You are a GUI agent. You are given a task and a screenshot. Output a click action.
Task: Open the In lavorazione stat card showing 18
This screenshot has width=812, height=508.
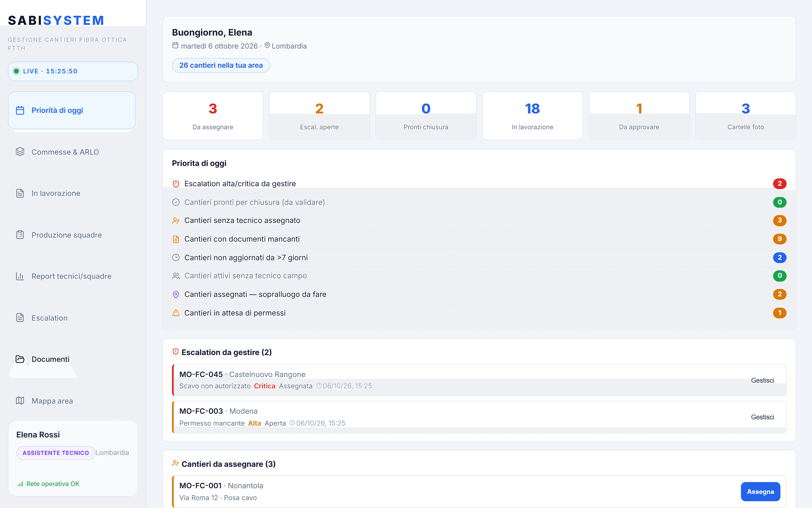pyautogui.click(x=532, y=116)
